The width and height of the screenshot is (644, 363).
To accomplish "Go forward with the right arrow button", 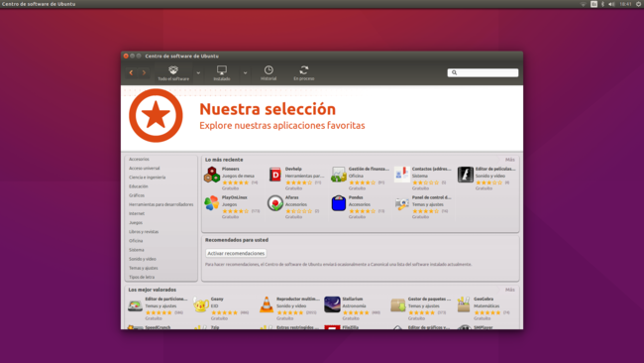I will point(144,72).
